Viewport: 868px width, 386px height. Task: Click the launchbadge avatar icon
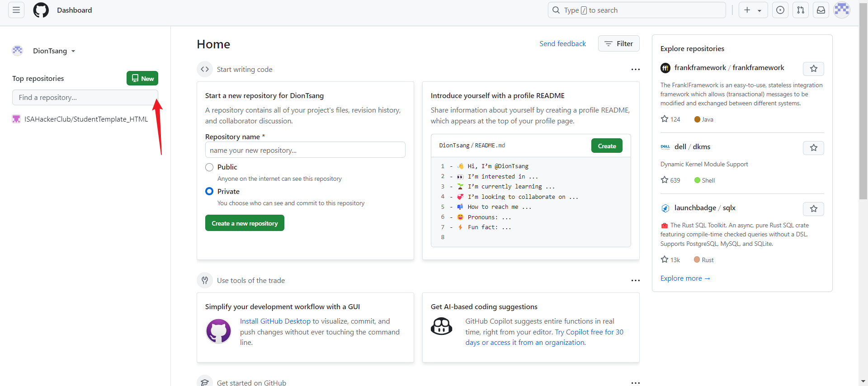(665, 208)
